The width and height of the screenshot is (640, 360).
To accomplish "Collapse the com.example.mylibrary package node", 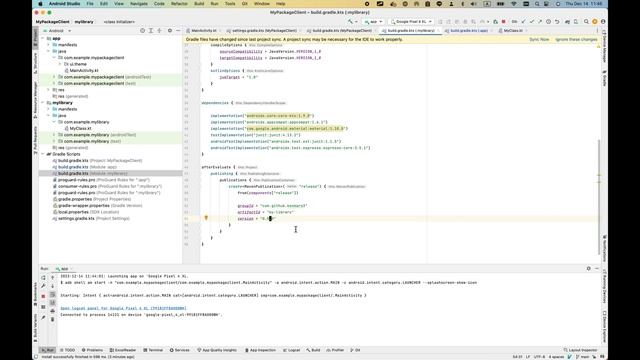I will coord(54,122).
